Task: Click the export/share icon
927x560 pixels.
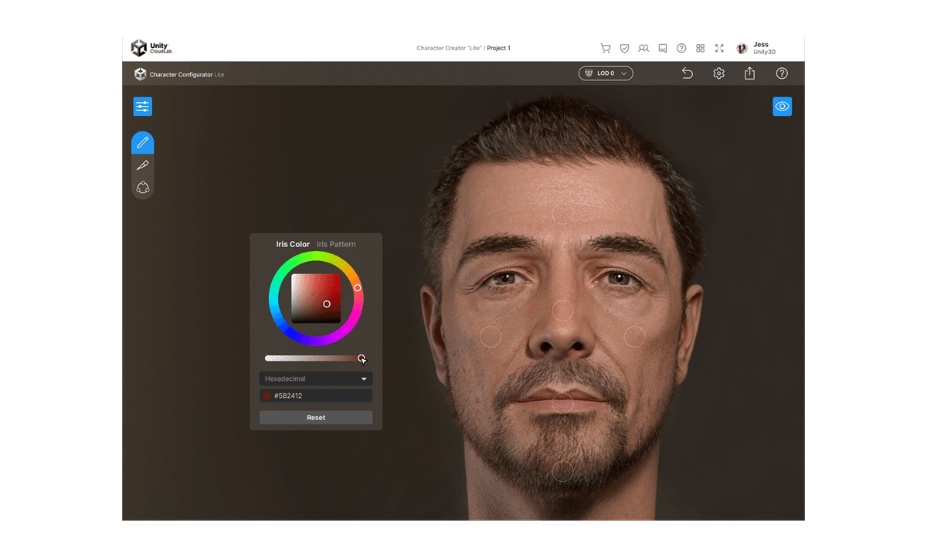Action: (x=749, y=73)
